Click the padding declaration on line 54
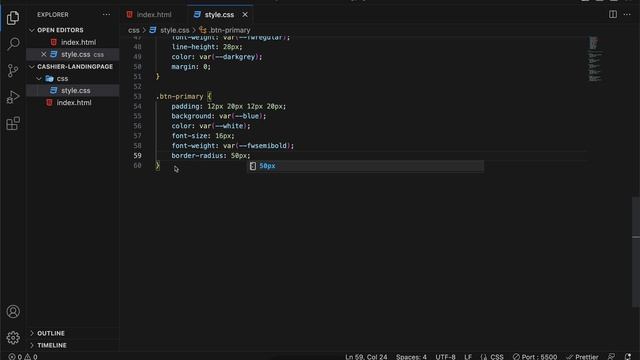 [x=229, y=107]
